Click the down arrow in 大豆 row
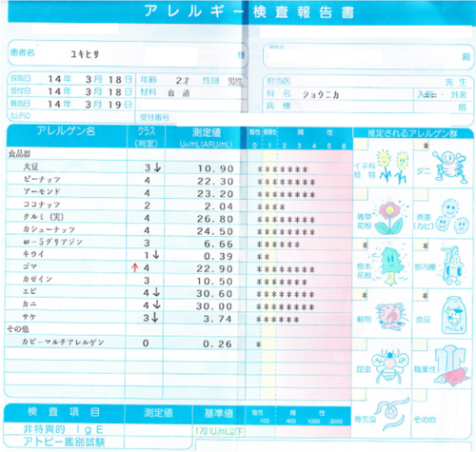This screenshot has height=452, width=476. coord(157,167)
